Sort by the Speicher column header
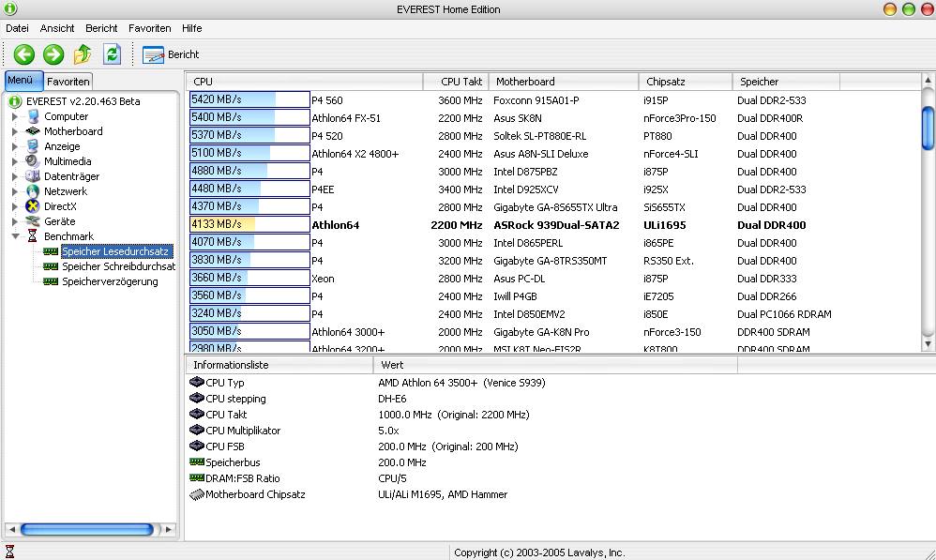Image resolution: width=936 pixels, height=560 pixels. pyautogui.click(x=786, y=82)
